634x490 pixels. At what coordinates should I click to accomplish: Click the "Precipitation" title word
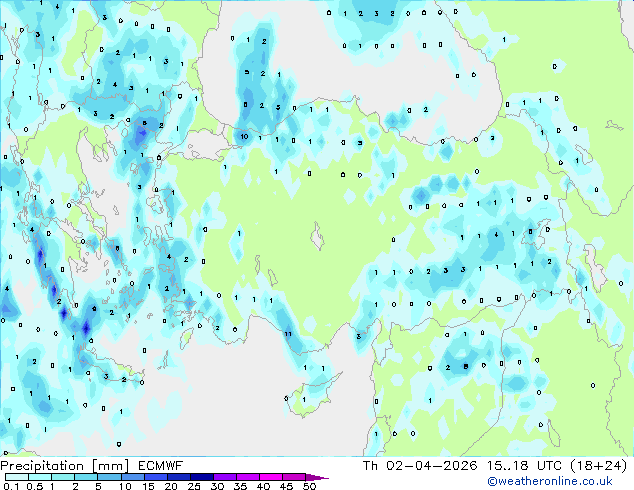pos(42,466)
